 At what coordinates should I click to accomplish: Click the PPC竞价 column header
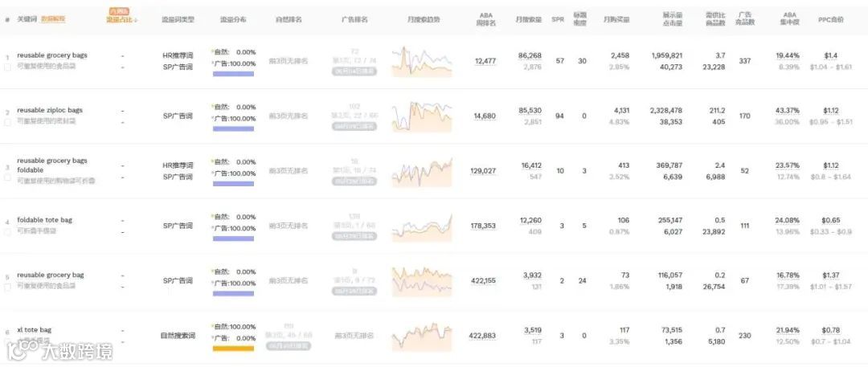tap(831, 18)
